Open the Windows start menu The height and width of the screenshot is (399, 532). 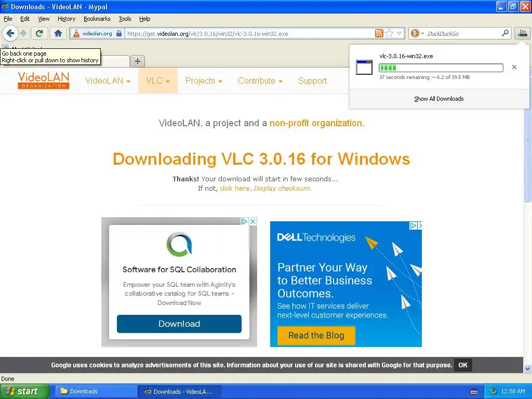[x=24, y=391]
